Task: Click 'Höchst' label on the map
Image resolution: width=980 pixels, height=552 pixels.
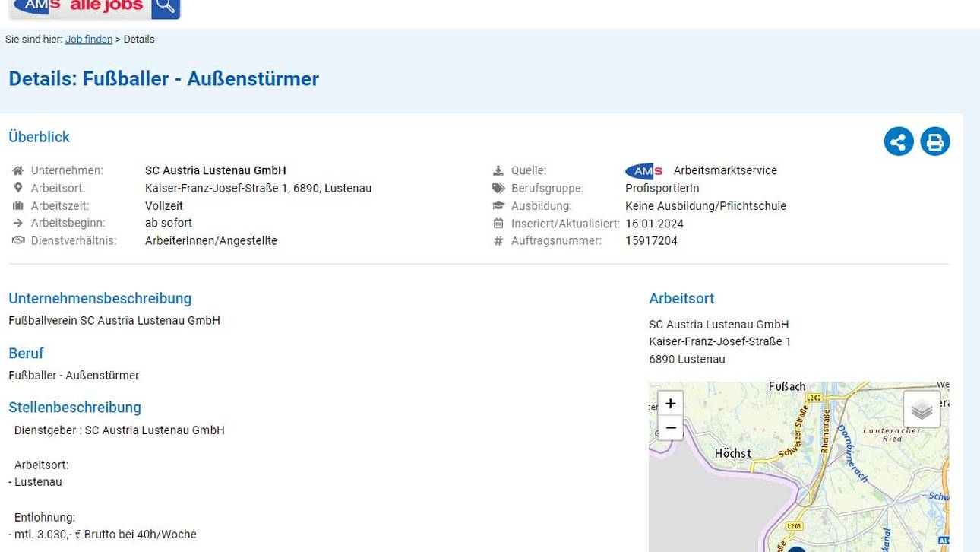Action: tap(733, 453)
